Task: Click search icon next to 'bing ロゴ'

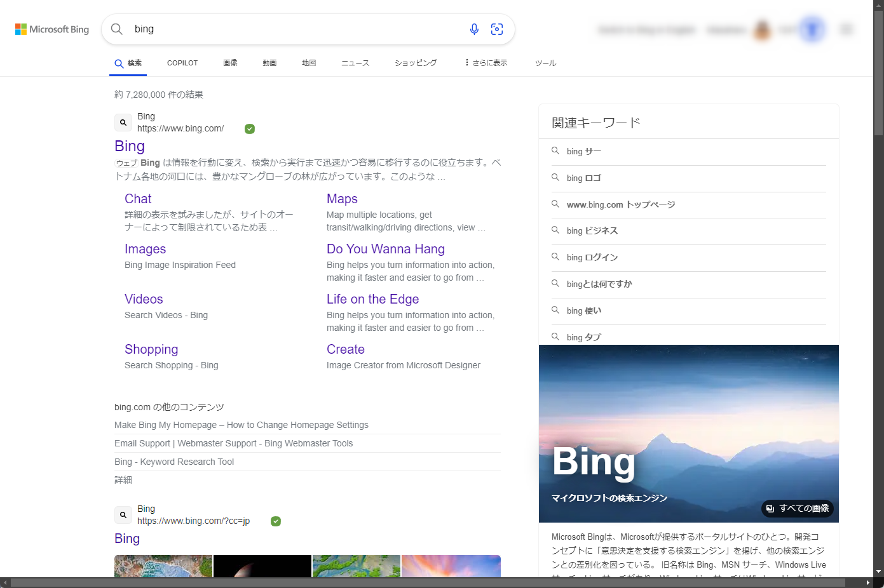Action: click(x=555, y=178)
